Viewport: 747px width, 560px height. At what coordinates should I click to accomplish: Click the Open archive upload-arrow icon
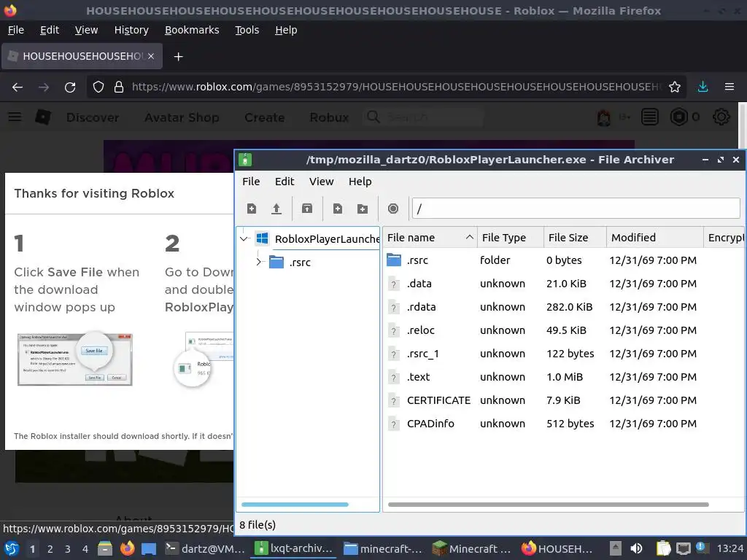[276, 209]
